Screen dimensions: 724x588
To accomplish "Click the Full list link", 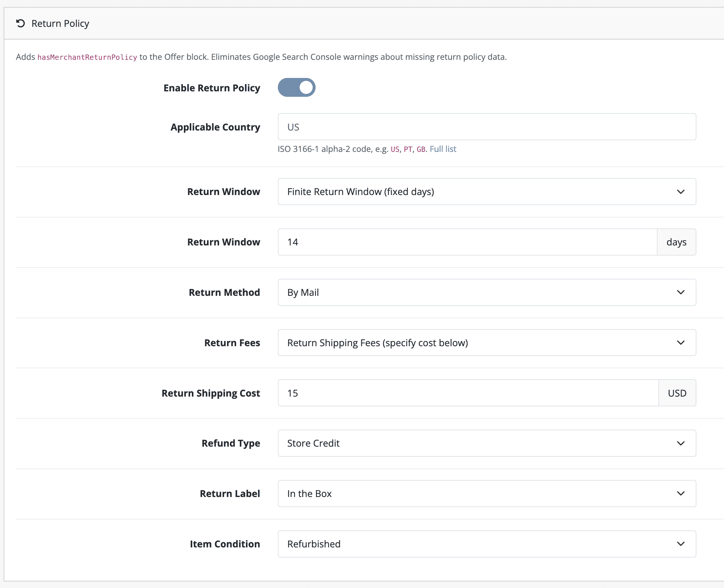I will pos(443,149).
